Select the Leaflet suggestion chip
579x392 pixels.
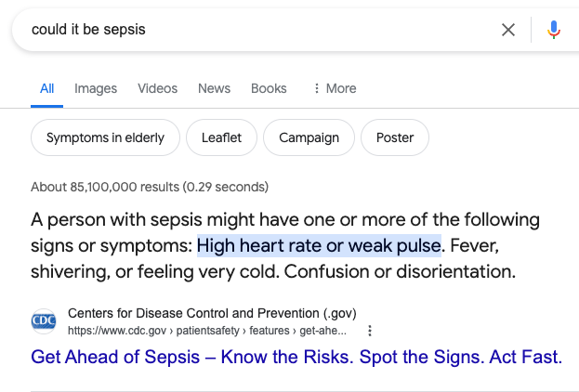(x=221, y=137)
